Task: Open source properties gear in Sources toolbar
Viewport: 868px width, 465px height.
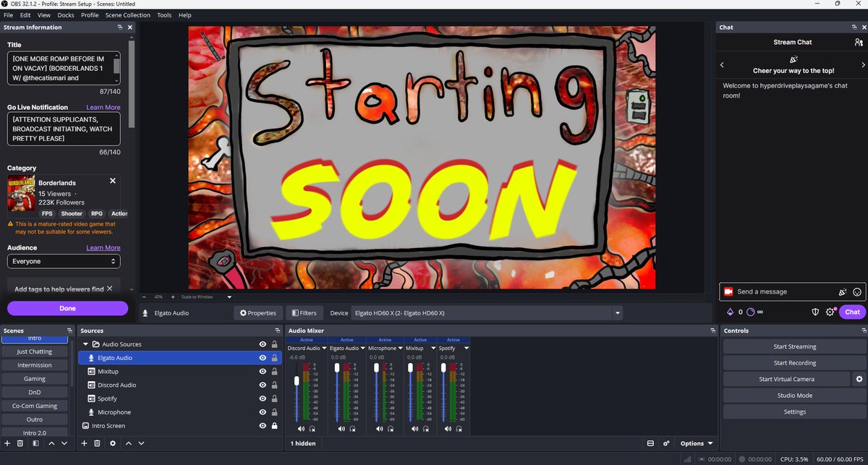Action: coord(112,443)
